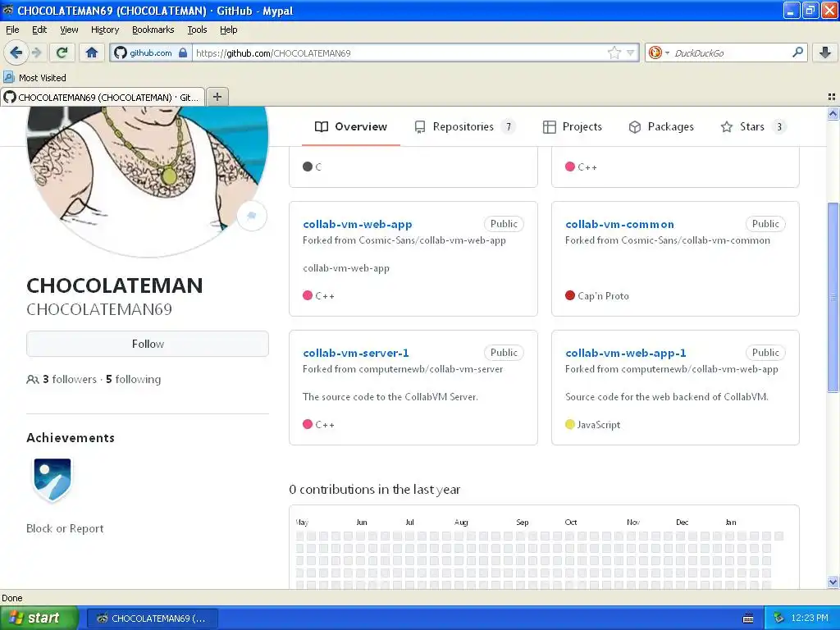Switch to the Projects tab
This screenshot has height=630, width=840.
572,126
